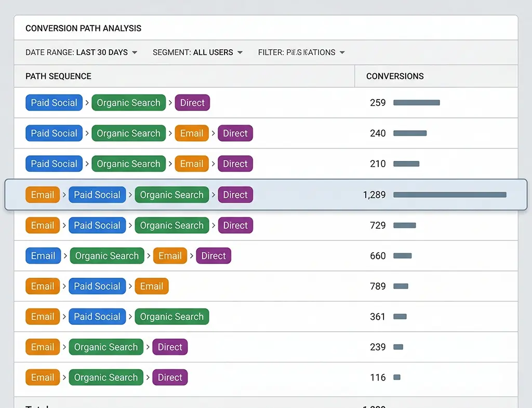Select Direct chip in the 239 row
The width and height of the screenshot is (532, 408).
click(170, 347)
